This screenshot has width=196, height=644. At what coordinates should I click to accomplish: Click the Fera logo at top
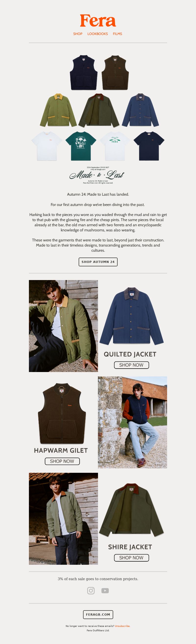pos(98,21)
